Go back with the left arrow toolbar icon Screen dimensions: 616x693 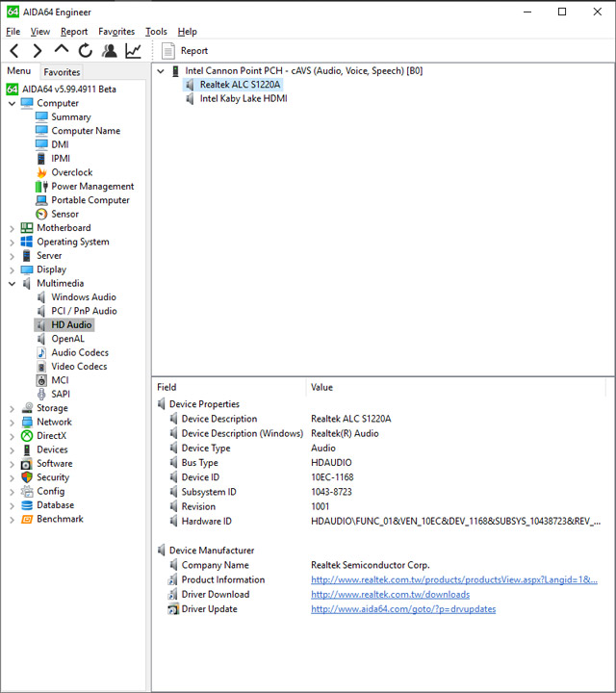(14, 51)
